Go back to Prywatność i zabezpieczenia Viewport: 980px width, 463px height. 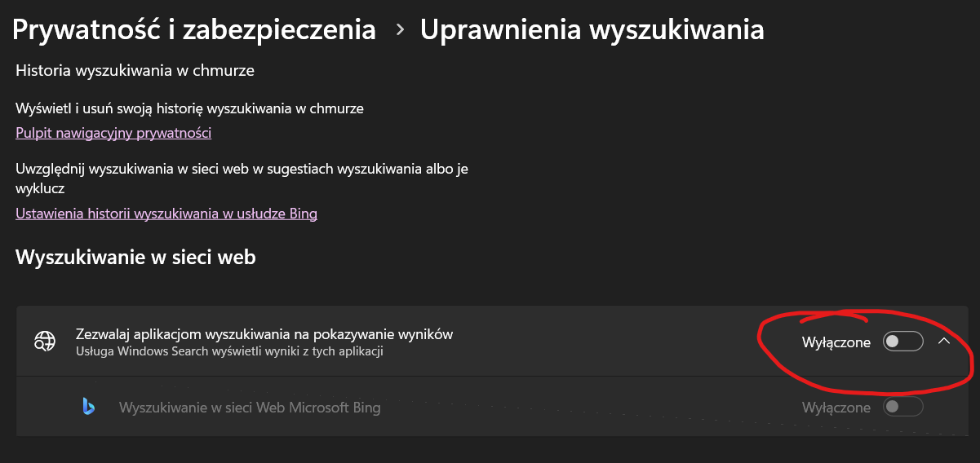tap(194, 30)
